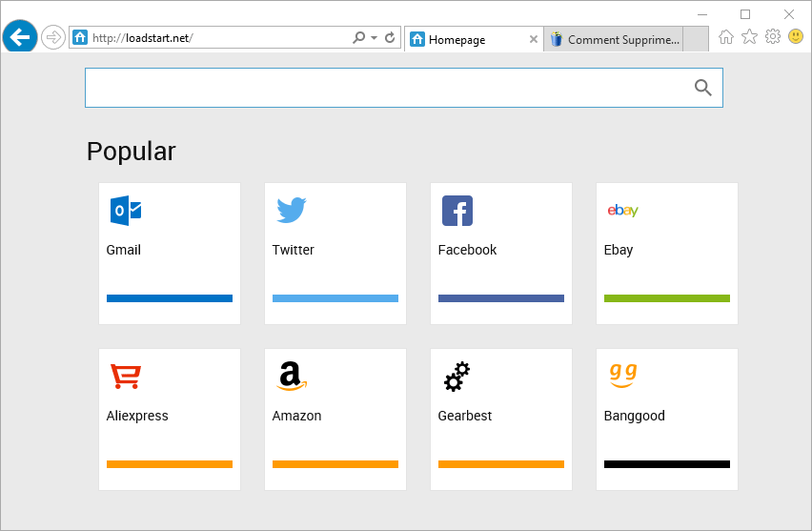
Task: Open a new tab button
Action: [x=696, y=39]
